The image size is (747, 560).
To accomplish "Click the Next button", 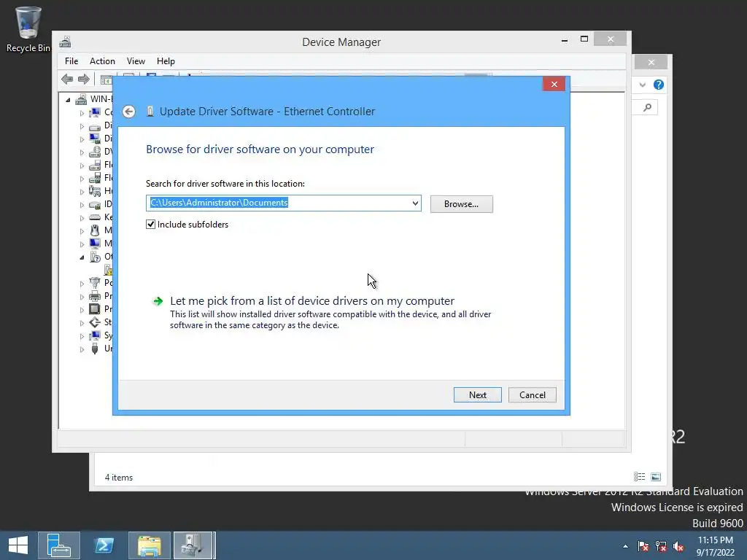I will click(x=477, y=394).
